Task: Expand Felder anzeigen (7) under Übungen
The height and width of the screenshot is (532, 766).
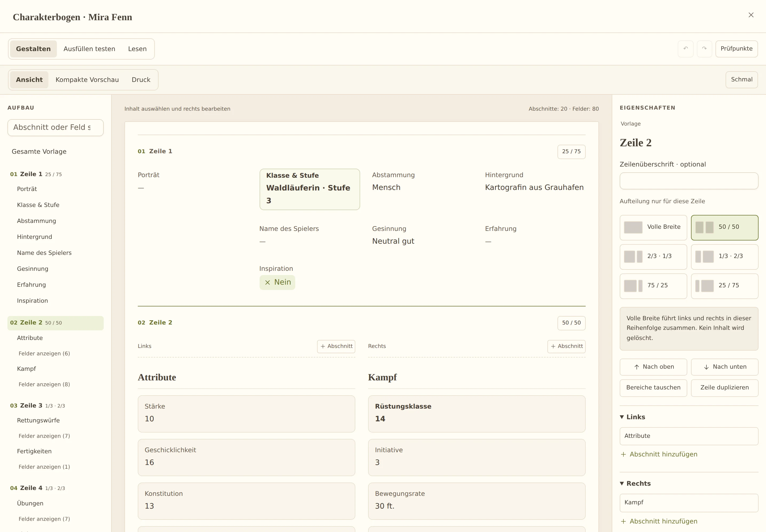Action: pyautogui.click(x=44, y=519)
